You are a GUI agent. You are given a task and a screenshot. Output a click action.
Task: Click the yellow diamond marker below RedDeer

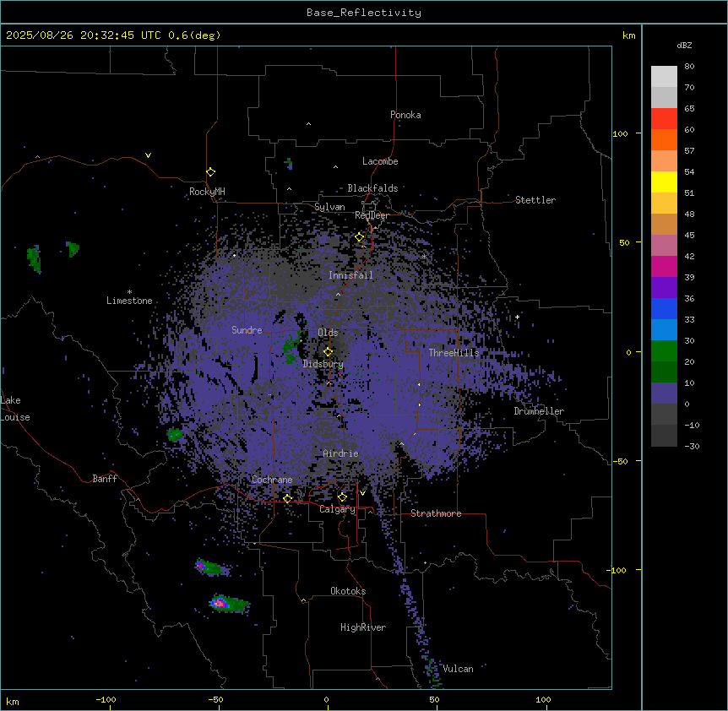click(x=359, y=237)
